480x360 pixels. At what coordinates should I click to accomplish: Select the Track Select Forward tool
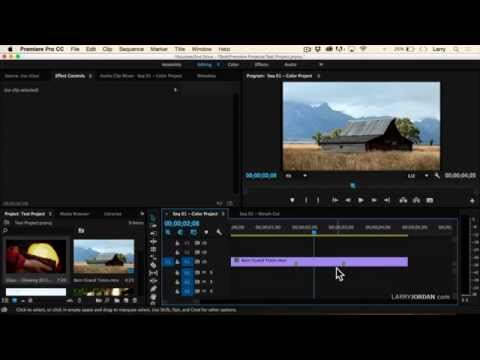(153, 226)
